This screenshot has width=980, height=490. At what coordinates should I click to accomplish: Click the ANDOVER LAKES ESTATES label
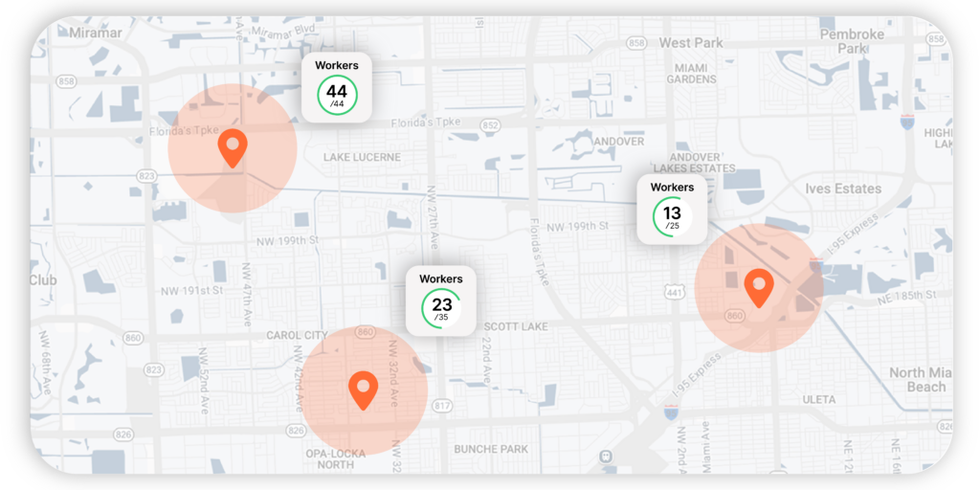pos(694,163)
